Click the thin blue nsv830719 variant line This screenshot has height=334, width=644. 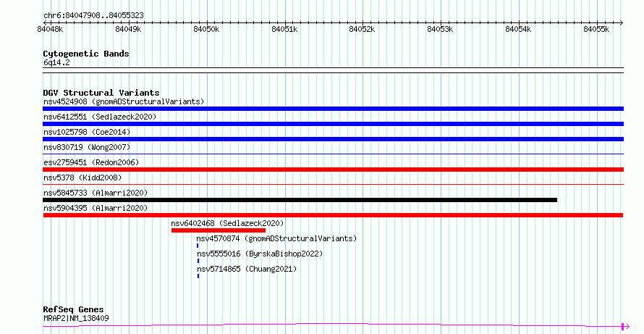333,154
